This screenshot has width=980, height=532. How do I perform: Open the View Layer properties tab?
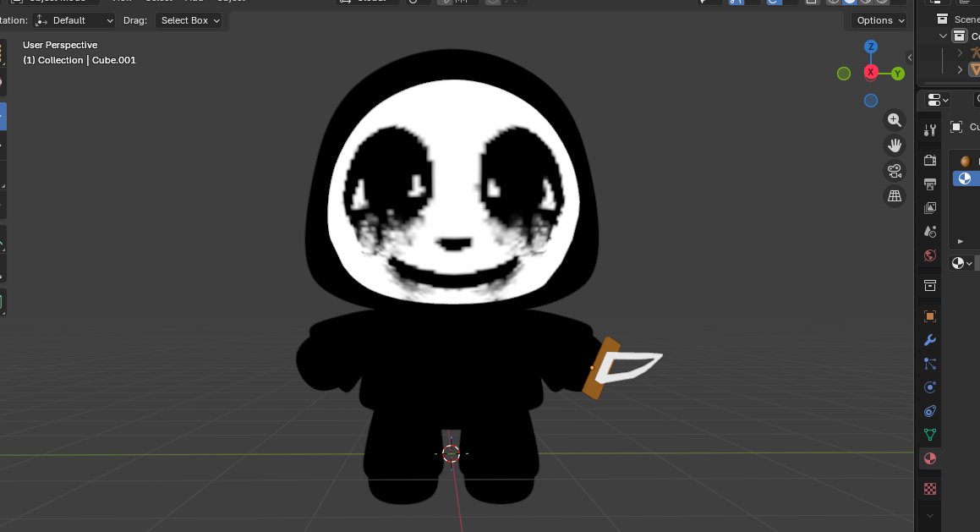930,207
